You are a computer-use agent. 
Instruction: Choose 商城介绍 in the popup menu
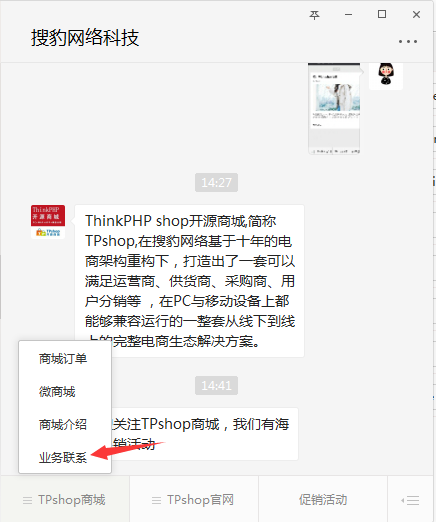click(x=63, y=425)
